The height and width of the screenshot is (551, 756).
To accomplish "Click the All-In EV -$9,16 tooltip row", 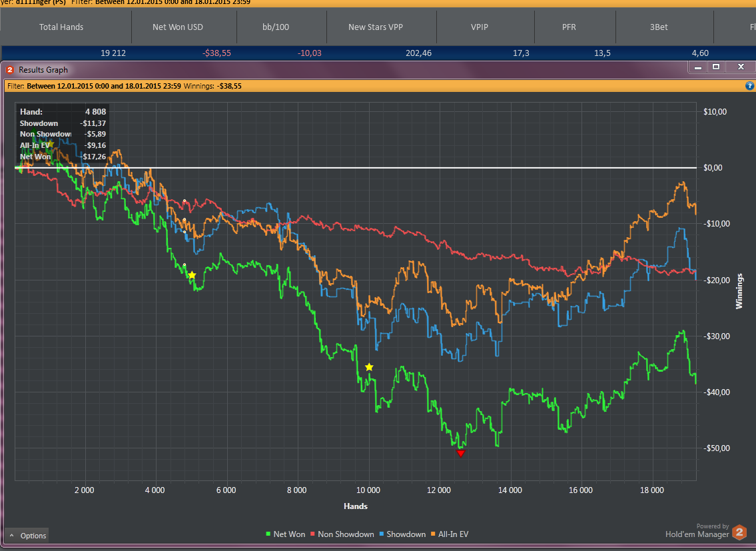I will click(63, 145).
